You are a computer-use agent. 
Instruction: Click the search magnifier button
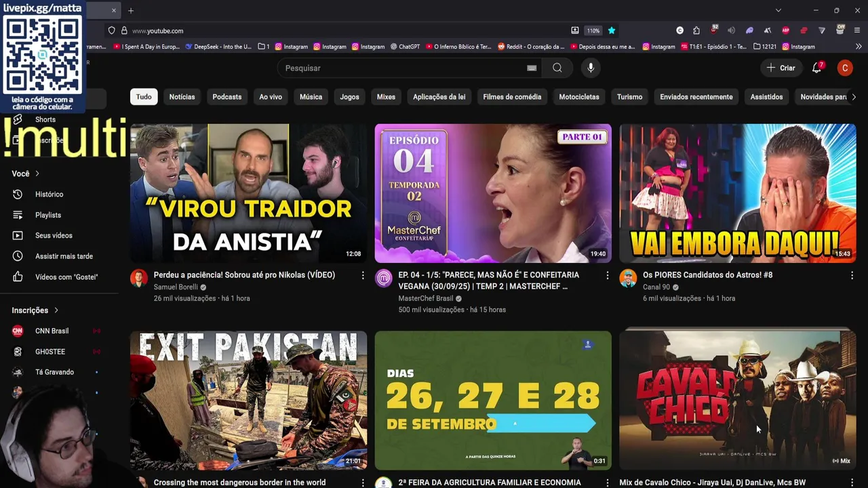(557, 68)
